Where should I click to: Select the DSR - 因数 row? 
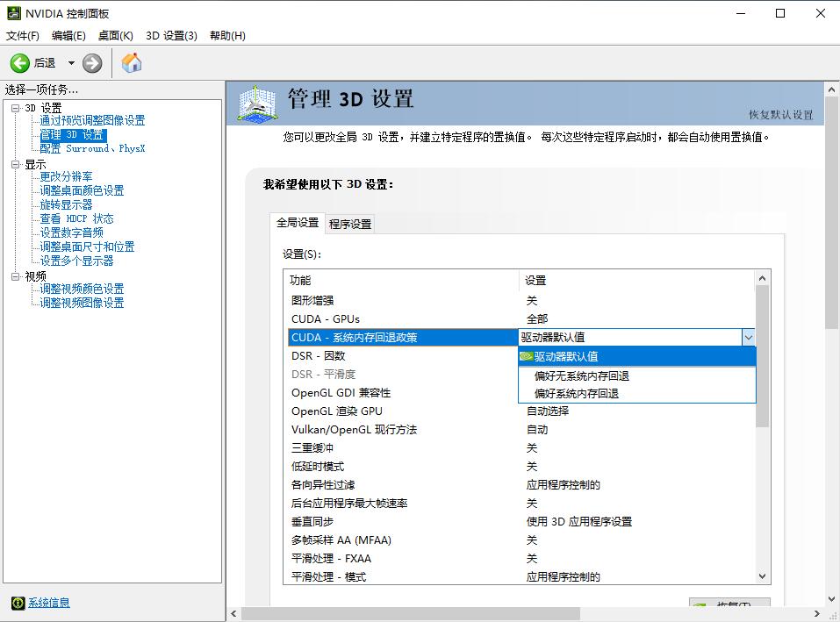click(402, 356)
